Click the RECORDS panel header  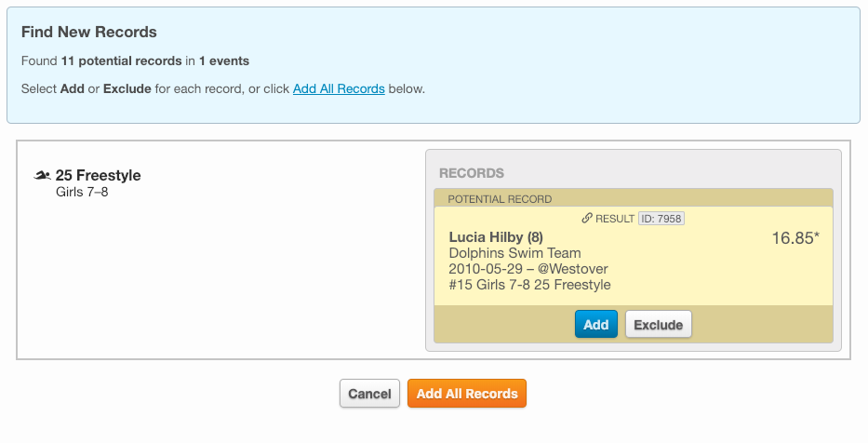click(x=472, y=173)
